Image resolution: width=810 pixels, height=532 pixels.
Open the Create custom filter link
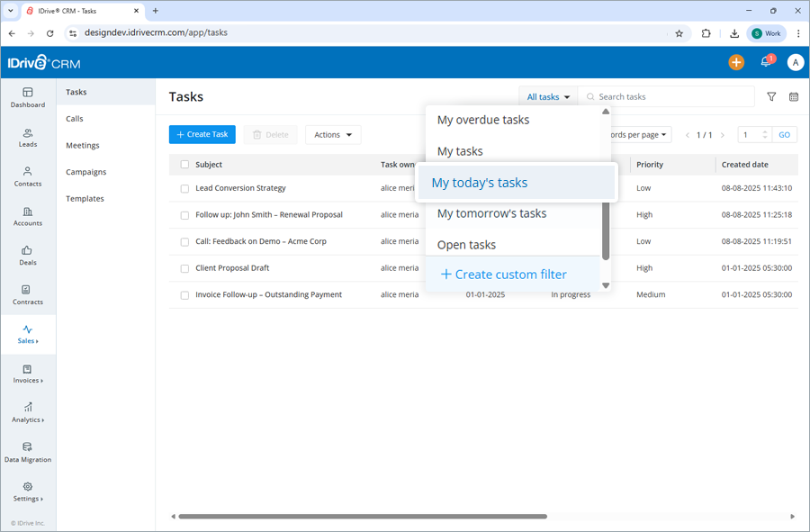click(506, 274)
